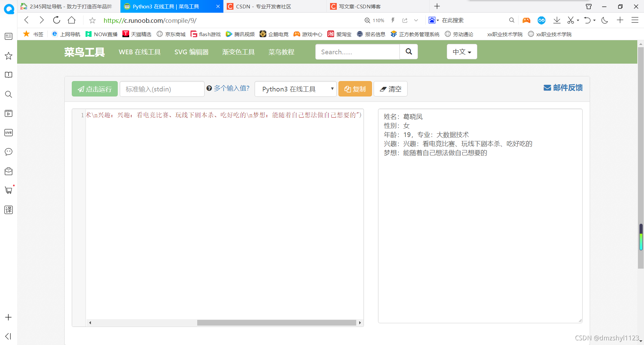Open the 菜鸟教程 menu item
This screenshot has height=345, width=644.
click(x=281, y=52)
